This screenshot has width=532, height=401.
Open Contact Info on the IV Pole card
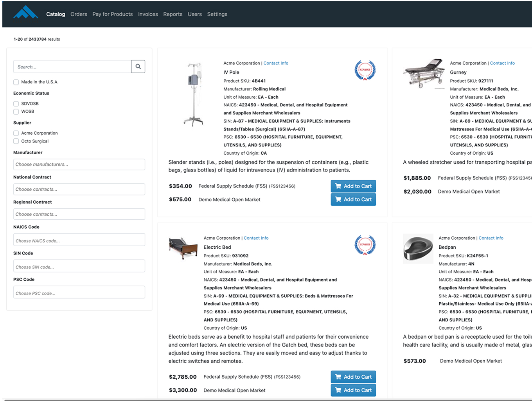[276, 63]
